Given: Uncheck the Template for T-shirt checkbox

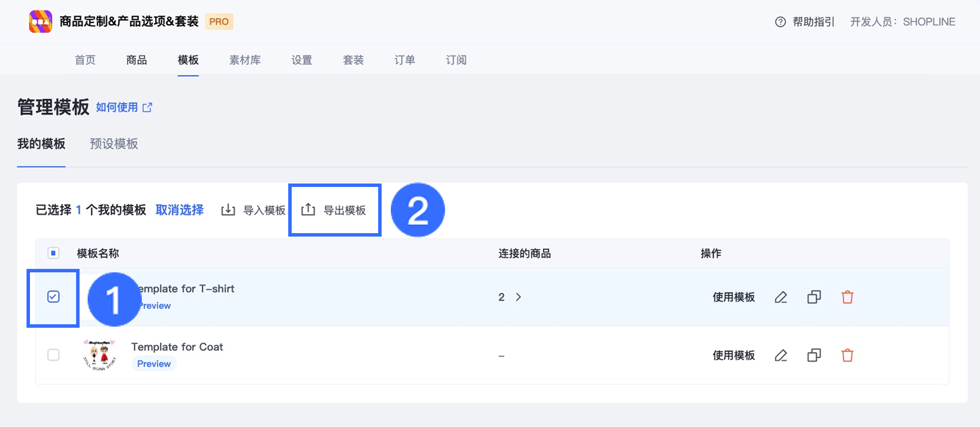Looking at the screenshot, I should (x=53, y=297).
